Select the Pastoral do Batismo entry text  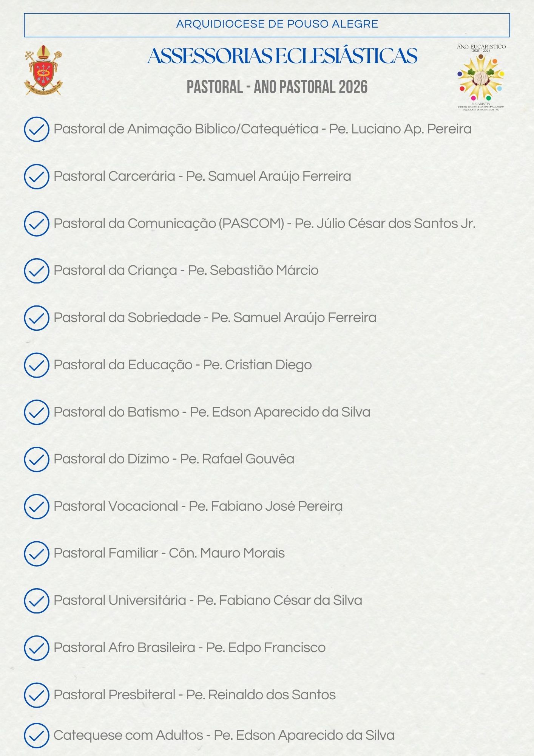[x=212, y=412]
